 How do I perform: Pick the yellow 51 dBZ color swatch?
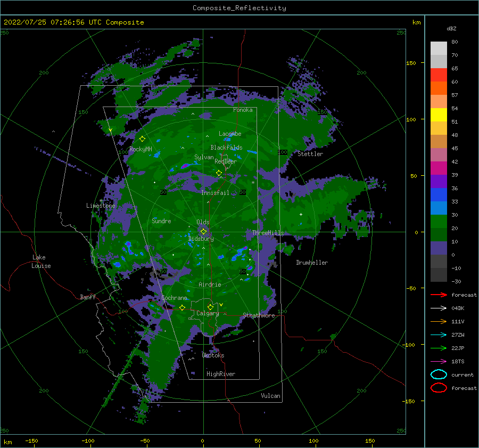439,115
